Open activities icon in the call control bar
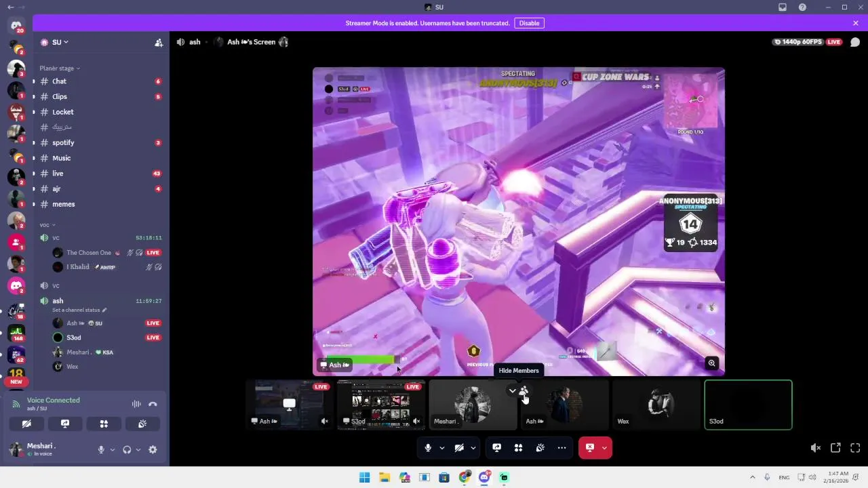868x488 pixels. pyautogui.click(x=518, y=447)
